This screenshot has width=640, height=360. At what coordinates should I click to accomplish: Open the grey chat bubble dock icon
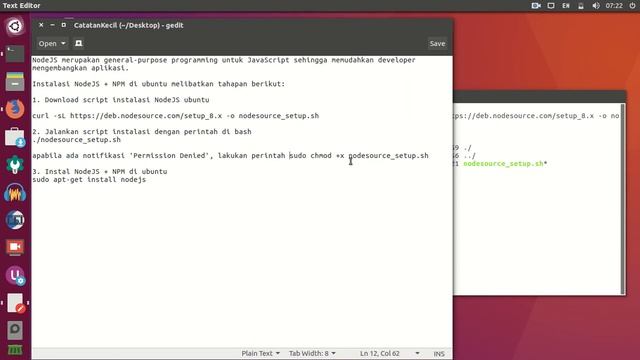[15, 330]
